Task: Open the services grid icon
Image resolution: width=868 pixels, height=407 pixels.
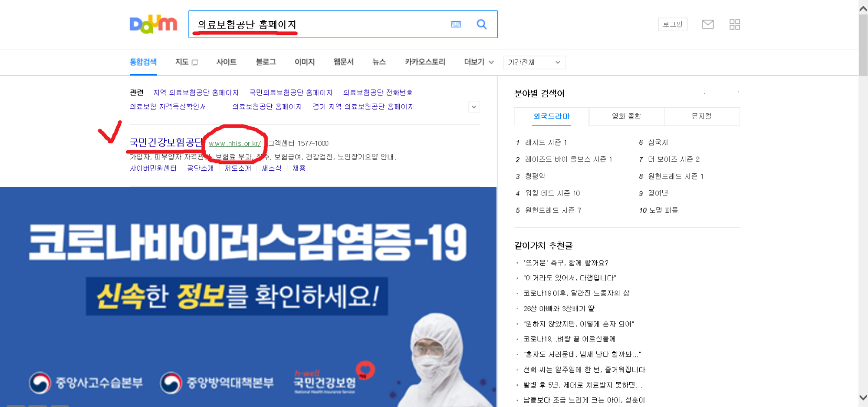Action: [x=735, y=24]
